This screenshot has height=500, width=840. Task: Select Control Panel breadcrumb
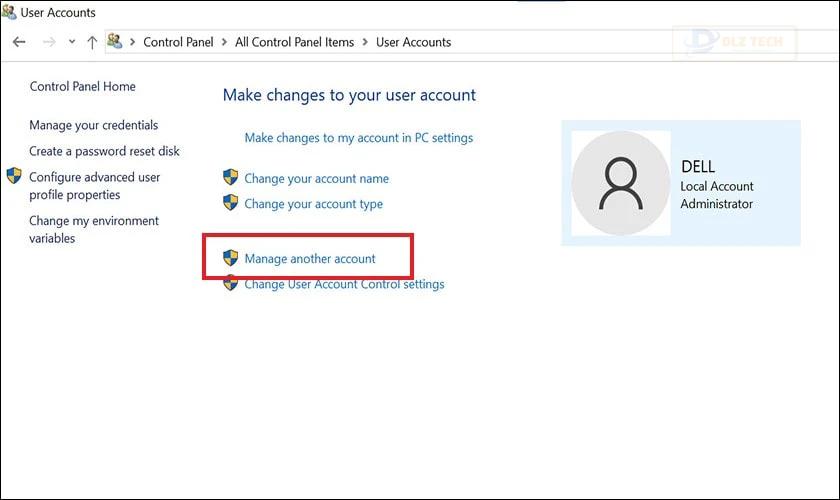[178, 42]
